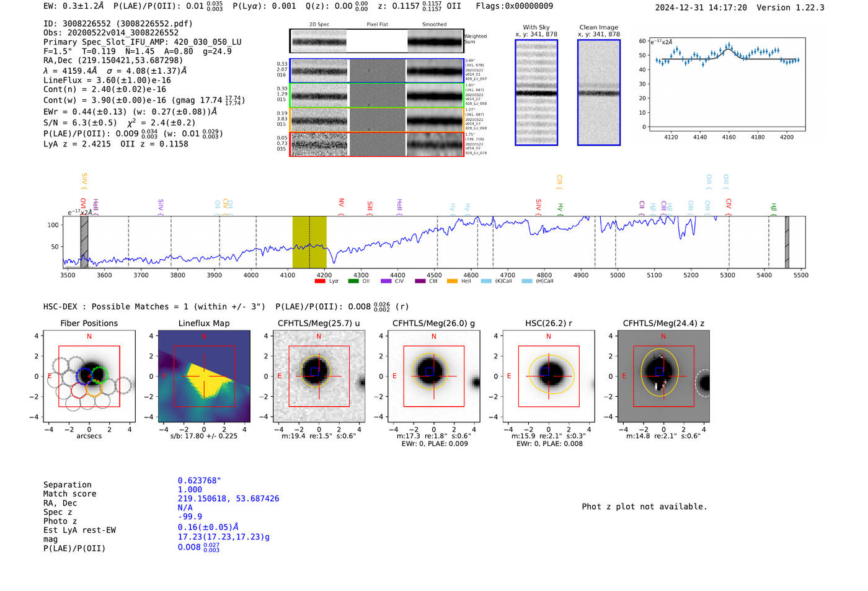Image resolution: width=868 pixels, height=591 pixels.
Task: Click the With Sky 2D image
Action: point(536,92)
